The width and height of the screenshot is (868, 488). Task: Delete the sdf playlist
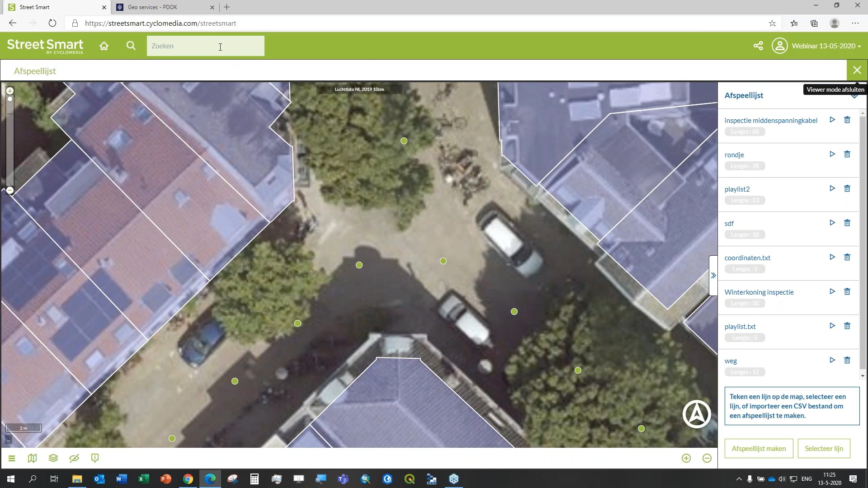(847, 223)
